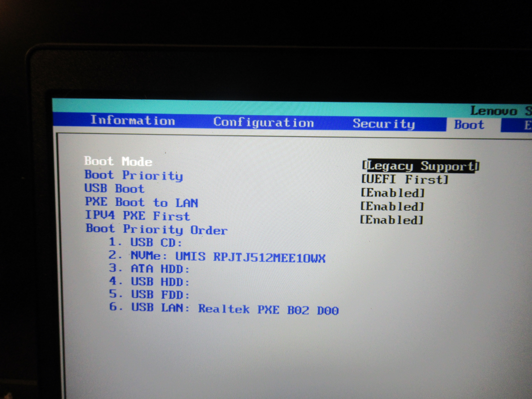Select the USB Boot option label
The image size is (532, 399).
115,189
